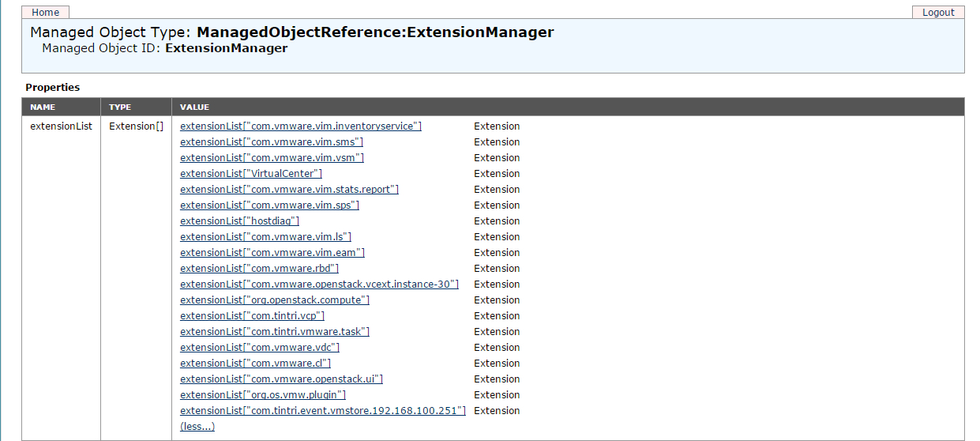Open the com.tintri.vcp extension link
The image size is (980, 441).
pyautogui.click(x=252, y=316)
